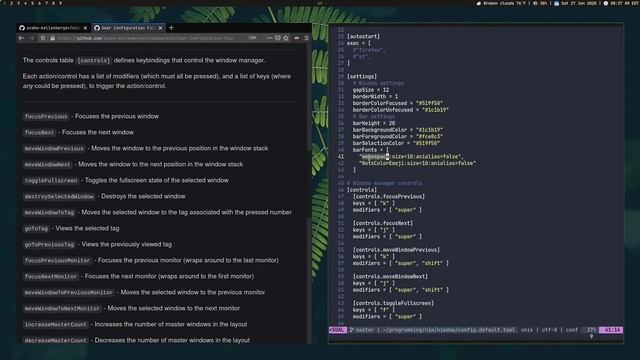640x360 pixels.
Task: Open the Firefox hamburger menu
Action: [307, 38]
